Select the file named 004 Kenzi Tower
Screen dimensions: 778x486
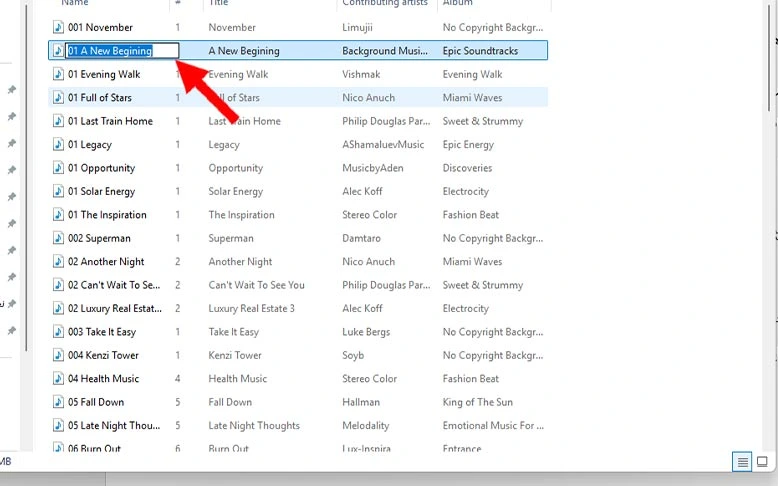click(103, 355)
